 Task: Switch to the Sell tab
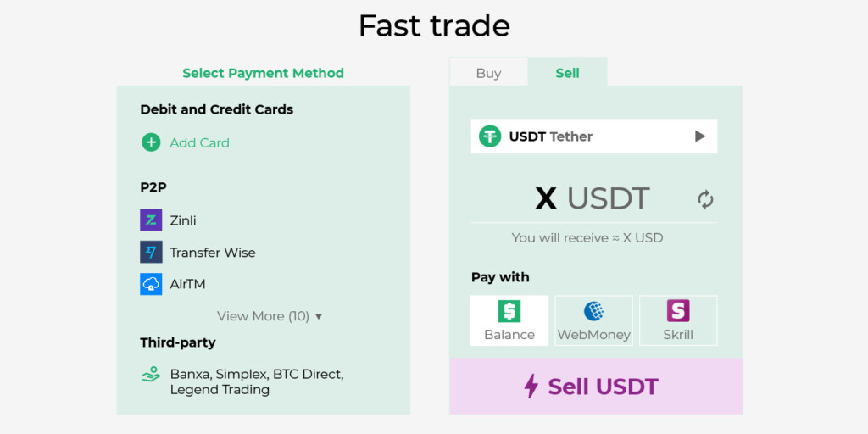point(567,73)
